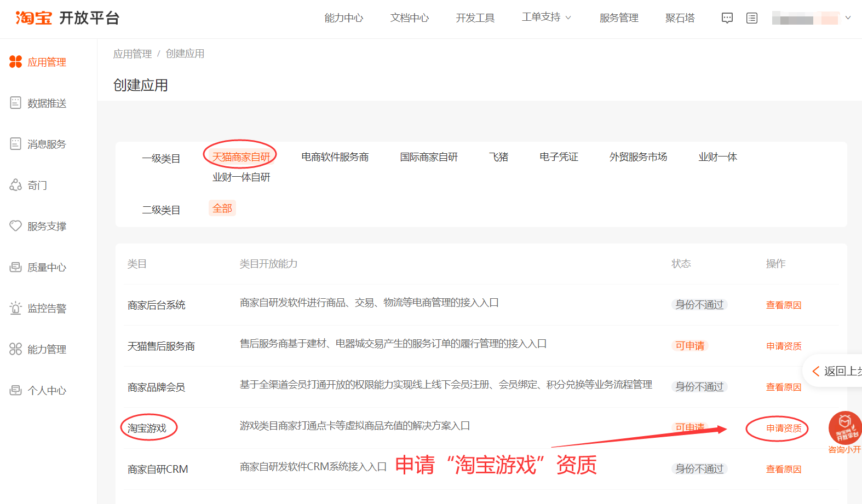The width and height of the screenshot is (862, 504).
Task: Select 个人中心 in the sidebar
Action: pyautogui.click(x=47, y=391)
